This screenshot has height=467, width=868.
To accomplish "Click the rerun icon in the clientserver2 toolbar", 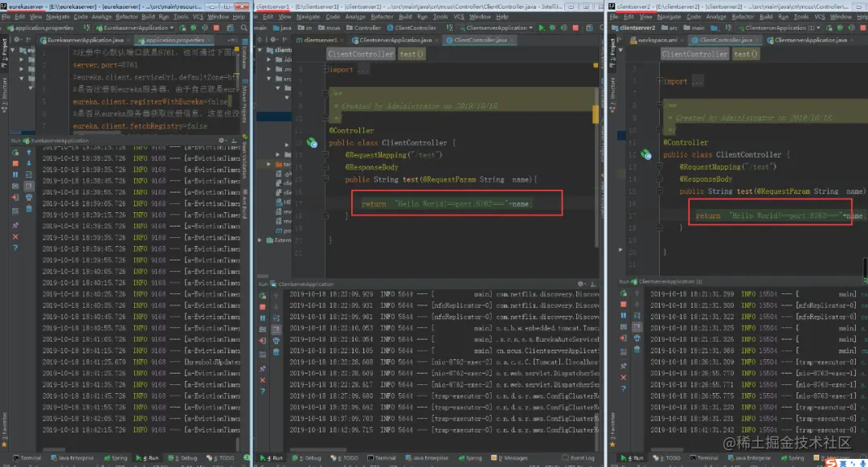I will click(x=829, y=27).
